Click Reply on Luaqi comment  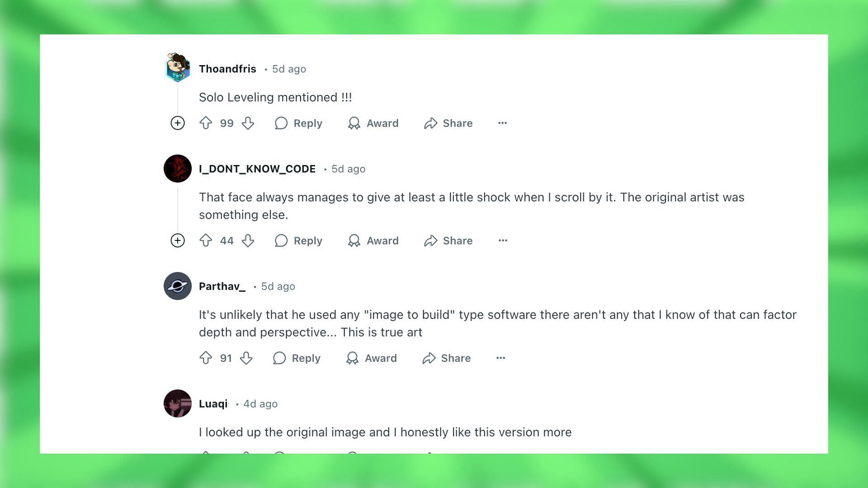tap(296, 455)
